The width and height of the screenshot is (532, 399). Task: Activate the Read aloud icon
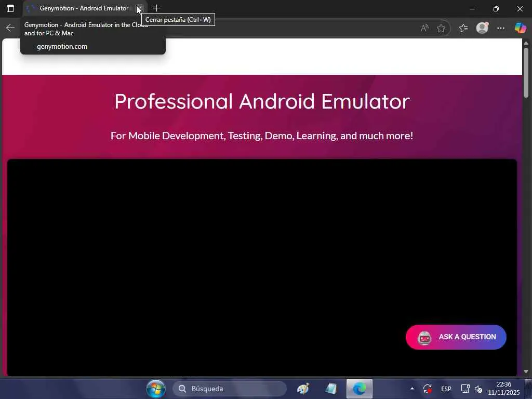[x=424, y=28]
